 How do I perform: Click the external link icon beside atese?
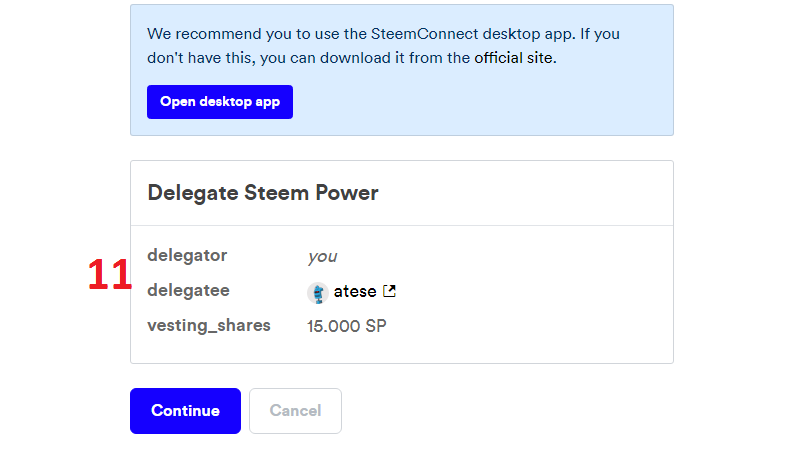[390, 292]
